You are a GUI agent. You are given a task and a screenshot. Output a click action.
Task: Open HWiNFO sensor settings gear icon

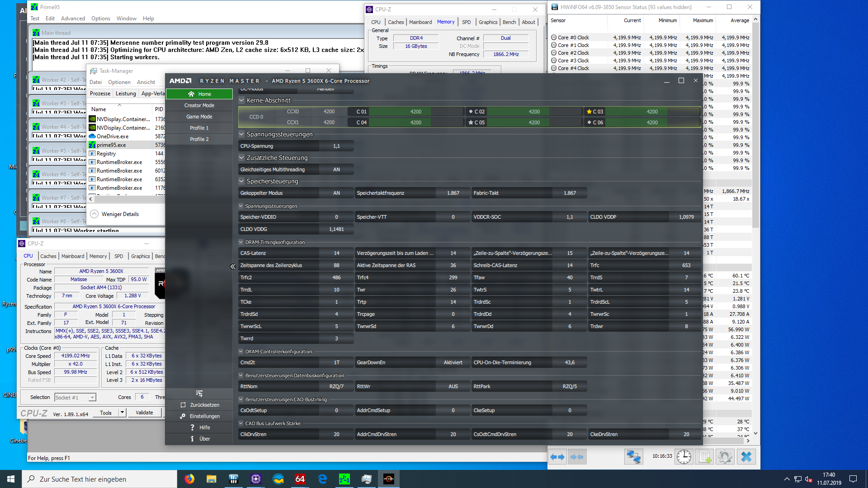point(725,457)
